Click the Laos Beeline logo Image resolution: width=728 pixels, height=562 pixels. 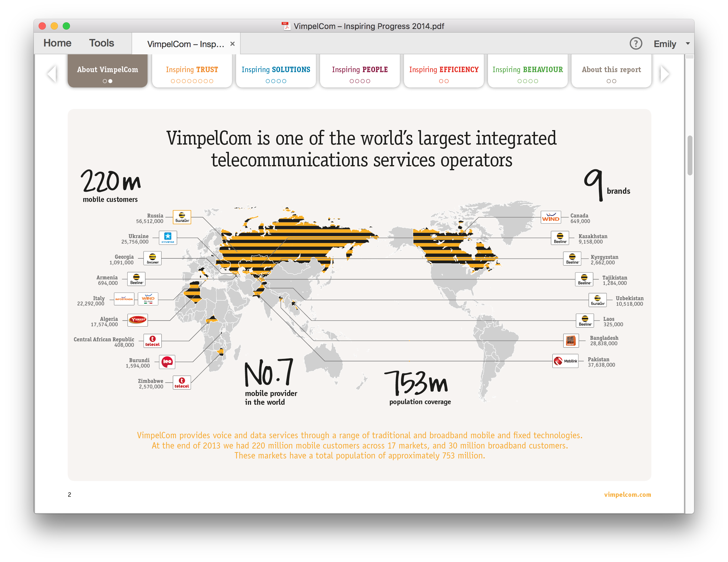585,321
